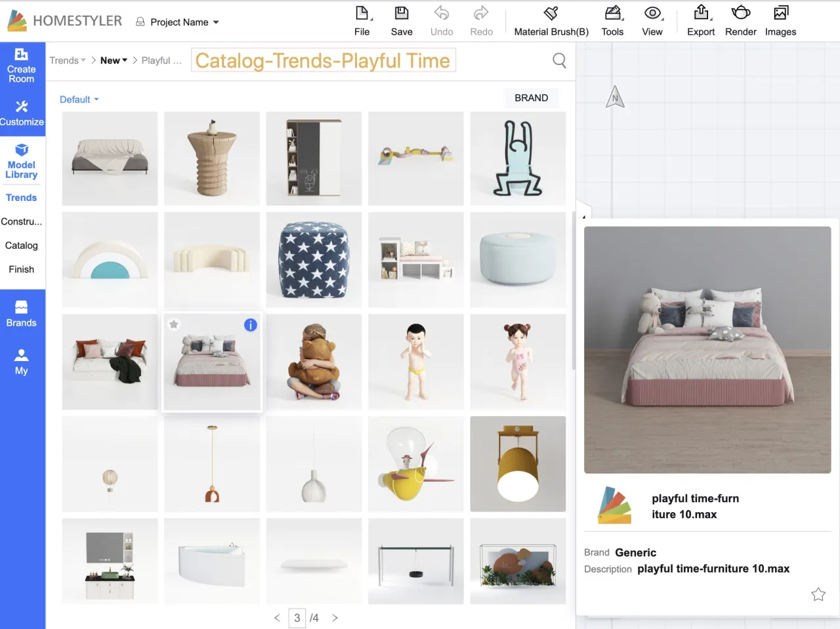Click the info icon on bed thumbnail
Image resolution: width=840 pixels, height=629 pixels.
pyautogui.click(x=251, y=325)
